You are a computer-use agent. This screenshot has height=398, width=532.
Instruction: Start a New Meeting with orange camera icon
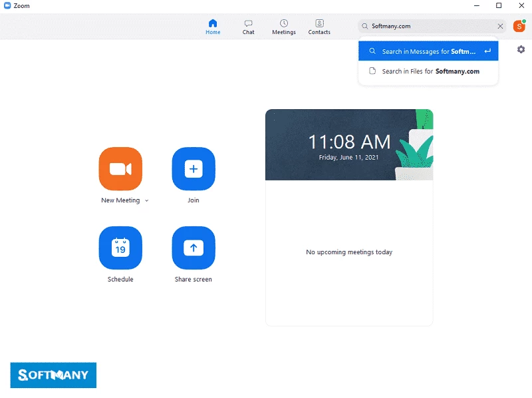click(120, 169)
